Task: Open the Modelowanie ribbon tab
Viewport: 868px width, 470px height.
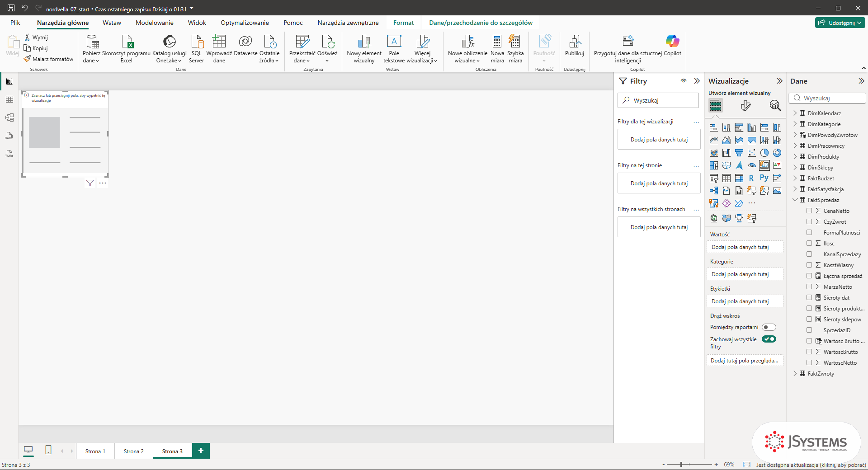Action: click(155, 23)
